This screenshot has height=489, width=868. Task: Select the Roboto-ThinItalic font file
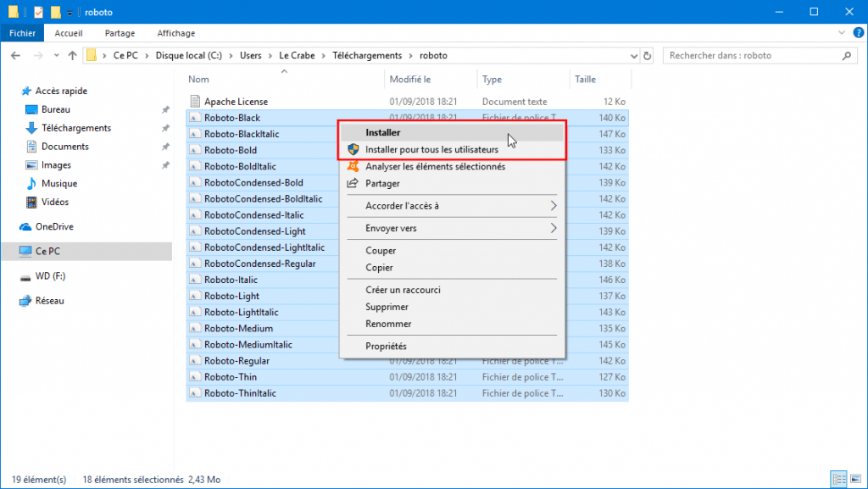click(x=240, y=393)
